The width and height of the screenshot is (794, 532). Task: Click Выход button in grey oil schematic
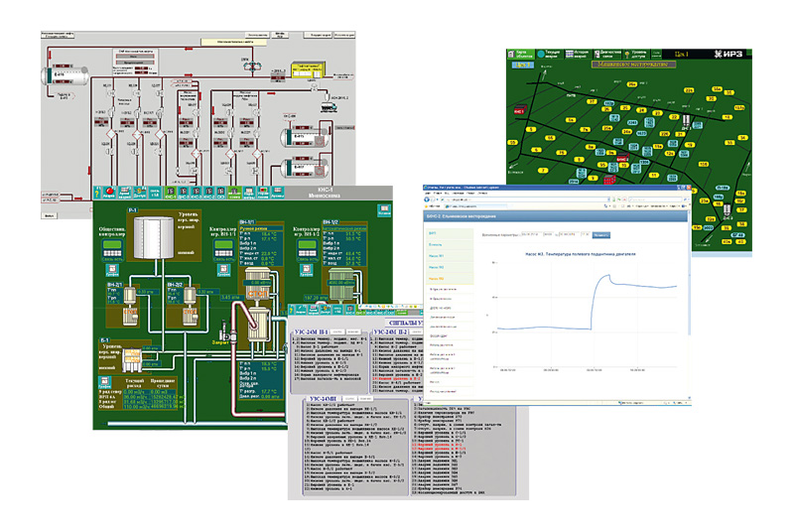pos(49,215)
